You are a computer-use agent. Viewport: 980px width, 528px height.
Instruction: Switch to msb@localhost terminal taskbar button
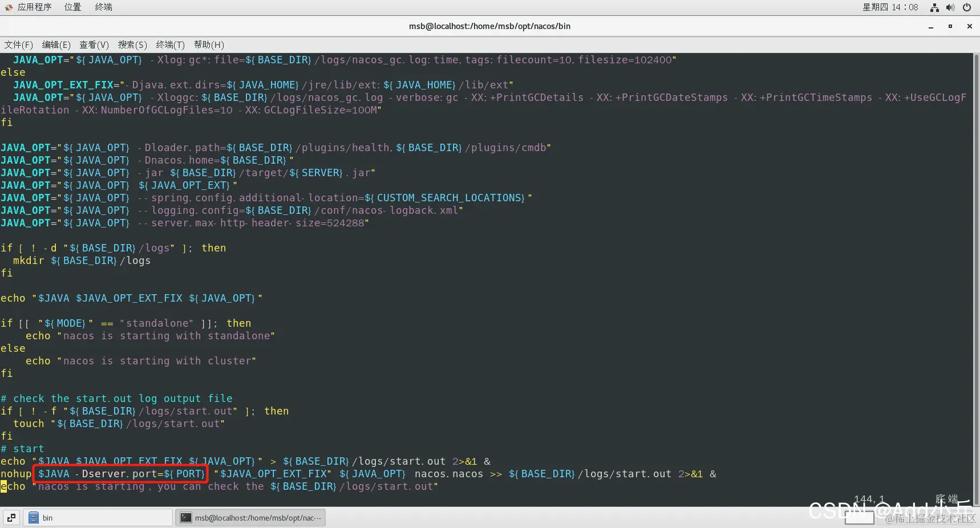(x=250, y=518)
